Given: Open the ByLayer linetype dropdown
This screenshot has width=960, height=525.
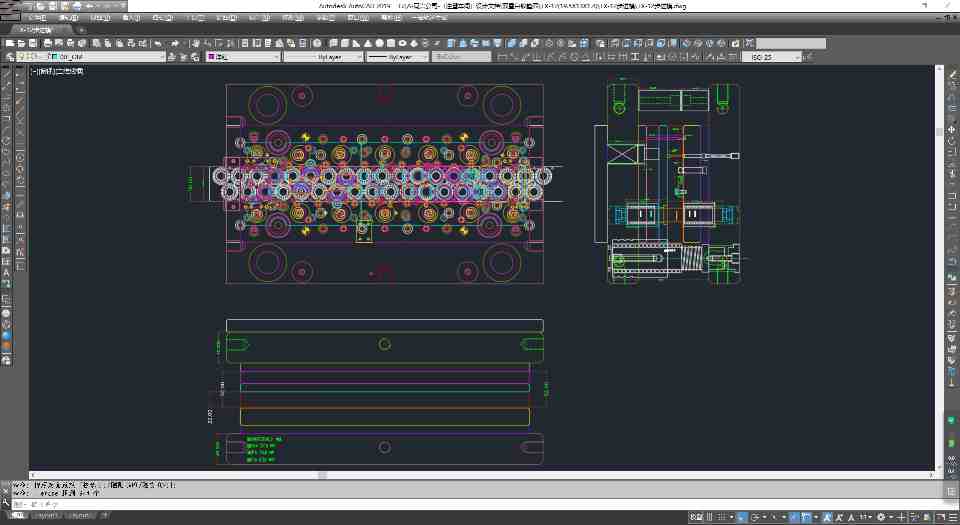Looking at the screenshot, I should 320,57.
